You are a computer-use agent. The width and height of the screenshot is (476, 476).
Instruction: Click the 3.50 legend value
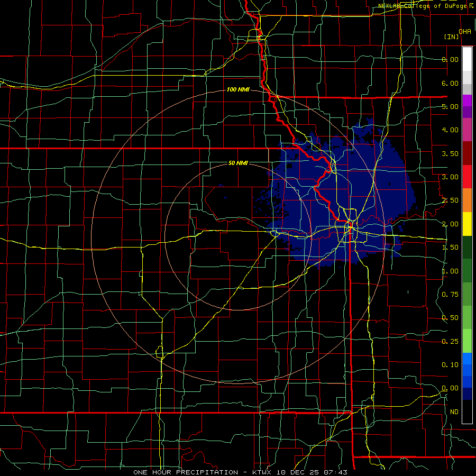450,153
